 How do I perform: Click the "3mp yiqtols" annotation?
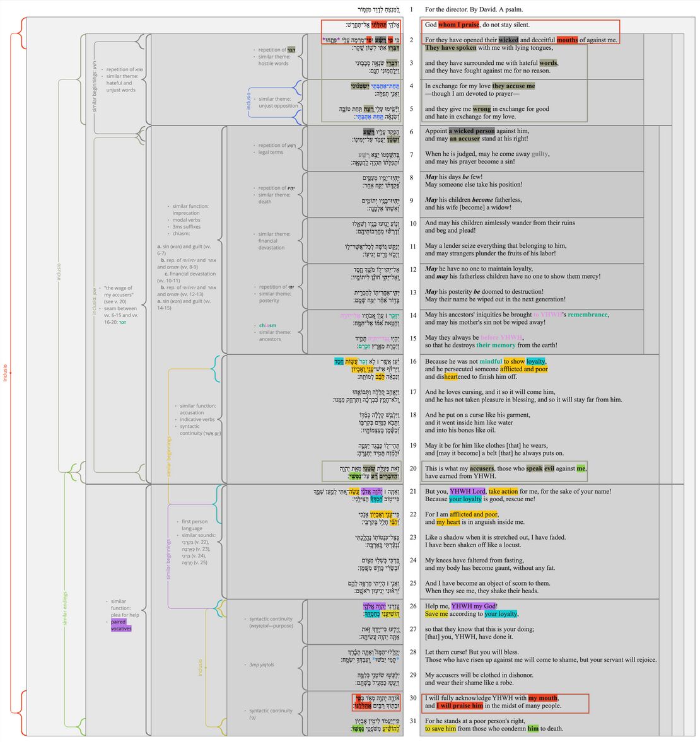point(261,664)
